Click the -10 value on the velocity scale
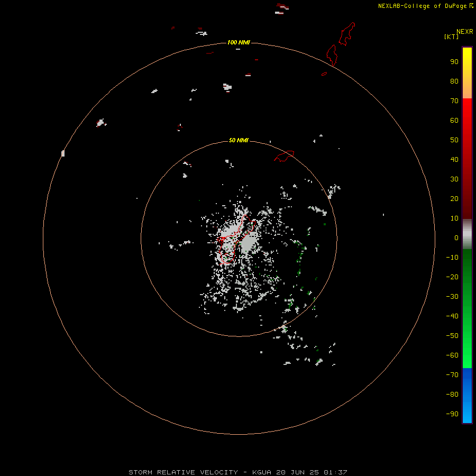 pyautogui.click(x=452, y=258)
